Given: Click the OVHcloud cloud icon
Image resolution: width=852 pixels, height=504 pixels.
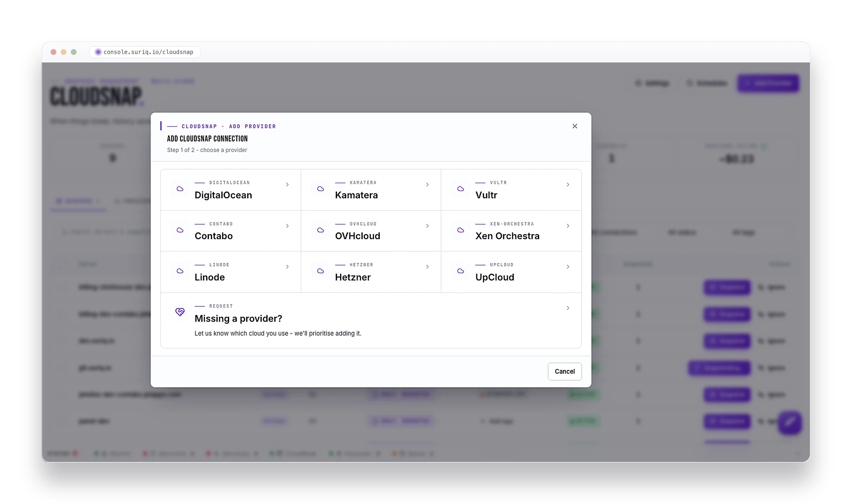Looking at the screenshot, I should [320, 230].
